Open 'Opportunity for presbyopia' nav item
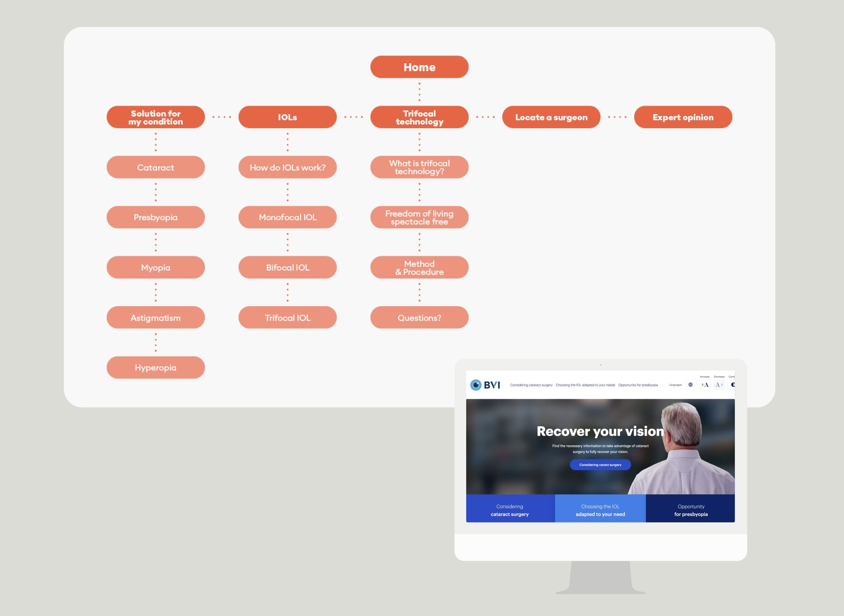The height and width of the screenshot is (616, 844). 638,385
